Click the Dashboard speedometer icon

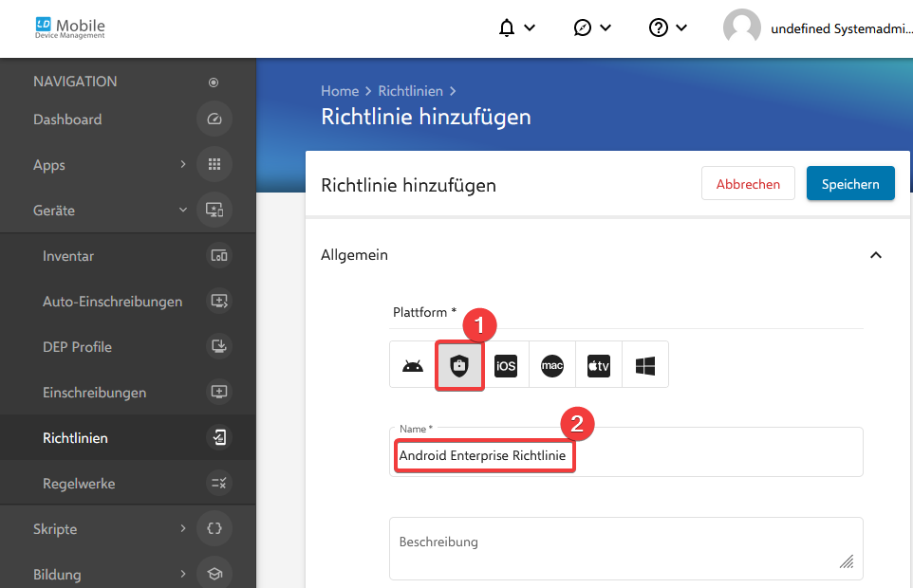214,119
